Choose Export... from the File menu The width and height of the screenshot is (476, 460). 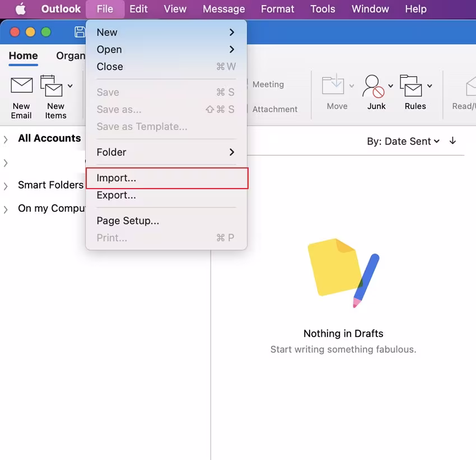(x=166, y=195)
